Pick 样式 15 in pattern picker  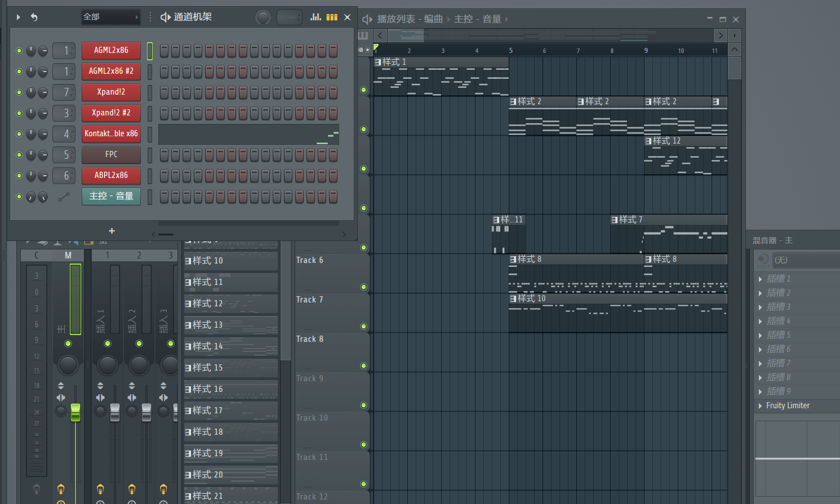click(x=231, y=368)
